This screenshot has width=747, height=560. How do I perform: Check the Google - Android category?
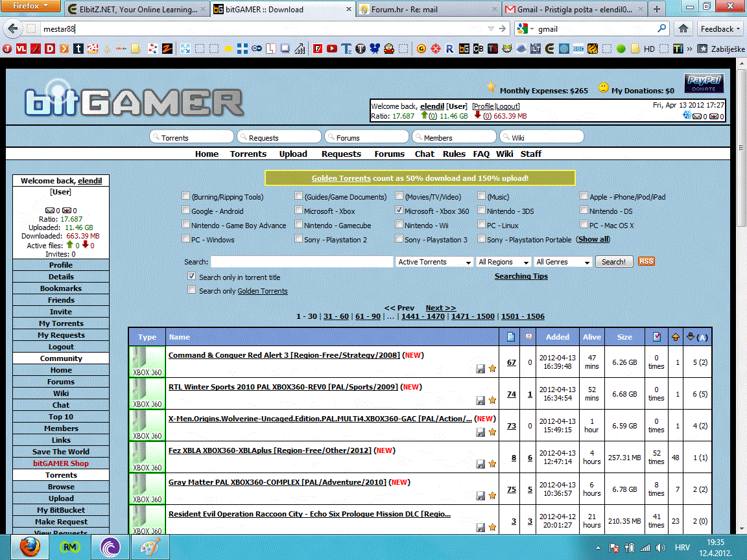pyautogui.click(x=186, y=210)
